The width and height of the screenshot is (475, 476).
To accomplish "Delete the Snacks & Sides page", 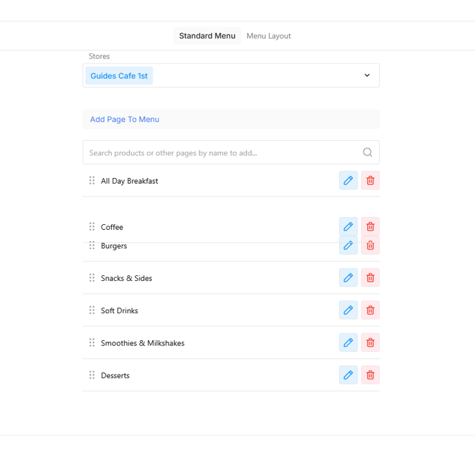I will [x=370, y=278].
